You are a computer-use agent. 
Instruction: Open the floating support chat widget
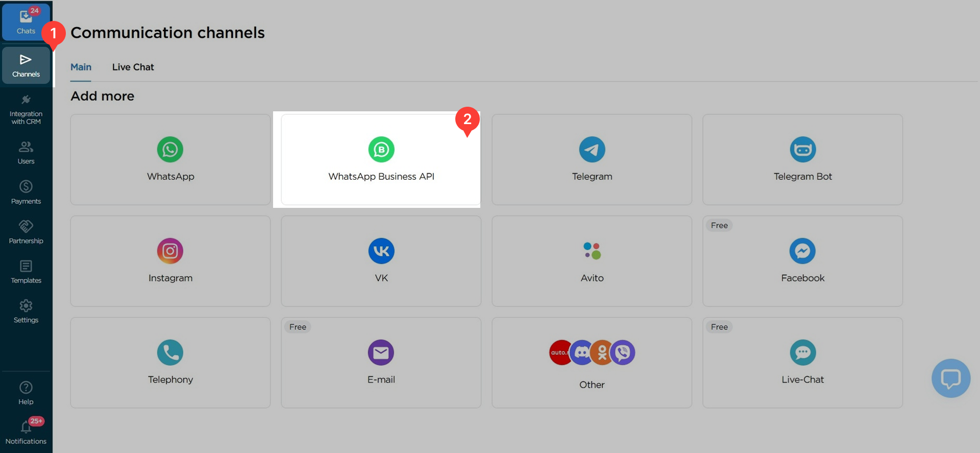tap(951, 378)
